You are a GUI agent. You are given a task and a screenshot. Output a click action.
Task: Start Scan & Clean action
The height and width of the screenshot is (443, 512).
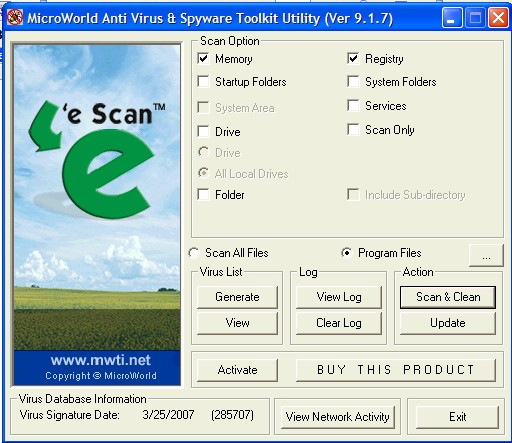coord(448,297)
